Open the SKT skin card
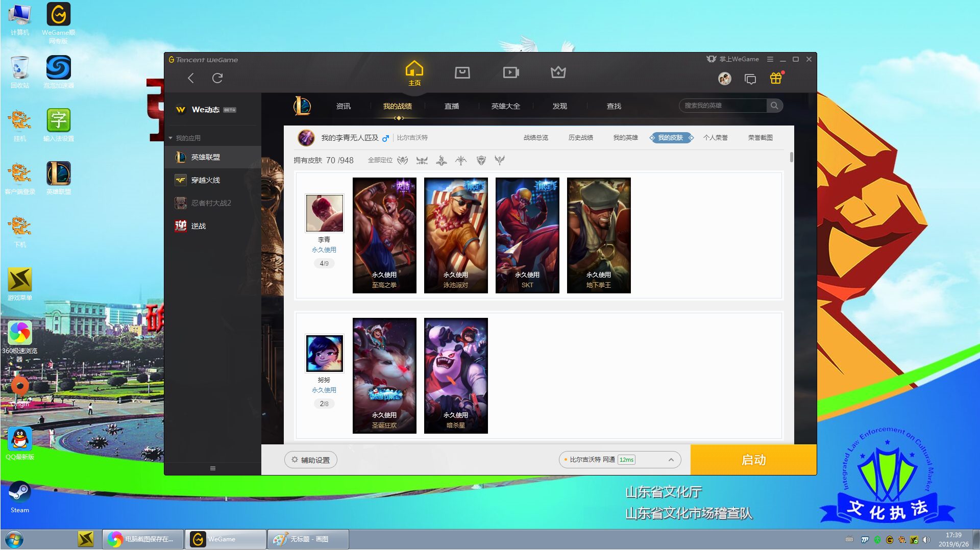Viewport: 980px width, 551px height. [527, 235]
